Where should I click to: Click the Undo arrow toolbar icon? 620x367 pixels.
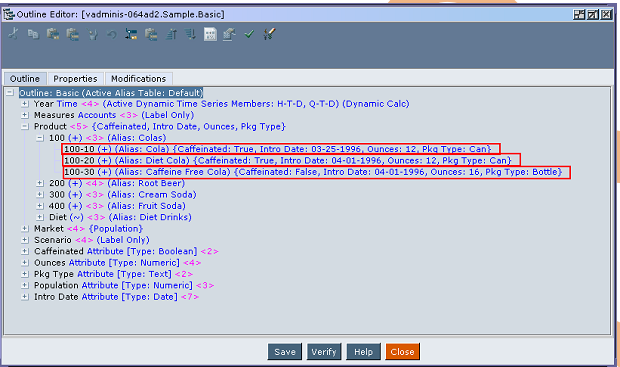pos(112,35)
